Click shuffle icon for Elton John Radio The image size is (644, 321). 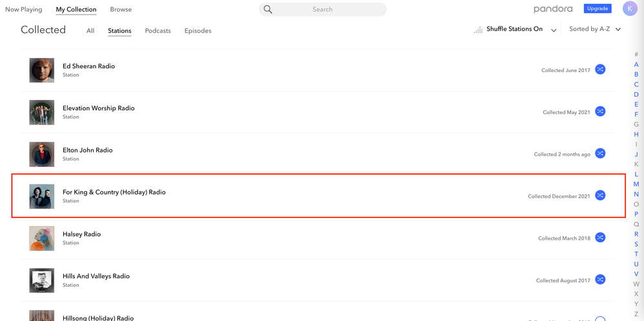600,153
